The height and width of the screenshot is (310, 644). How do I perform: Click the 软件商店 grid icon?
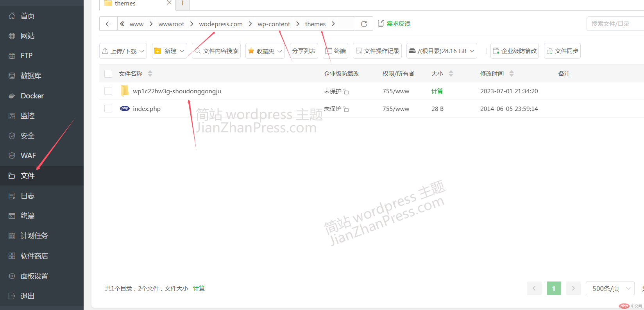tap(12, 256)
